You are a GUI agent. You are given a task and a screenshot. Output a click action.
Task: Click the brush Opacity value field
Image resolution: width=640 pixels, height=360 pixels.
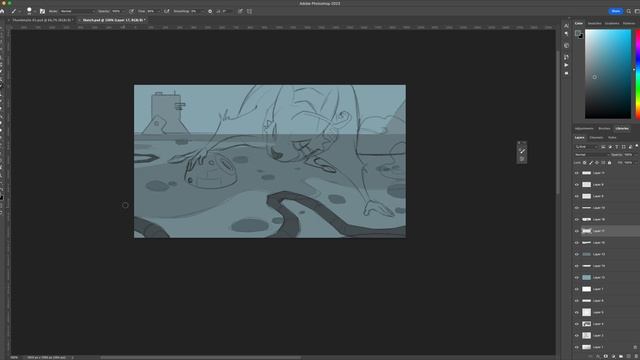pos(117,11)
